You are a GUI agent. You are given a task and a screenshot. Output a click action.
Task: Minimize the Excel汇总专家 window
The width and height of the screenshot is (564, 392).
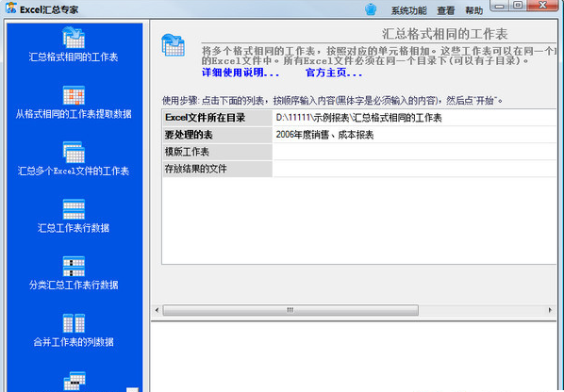[x=500, y=6]
